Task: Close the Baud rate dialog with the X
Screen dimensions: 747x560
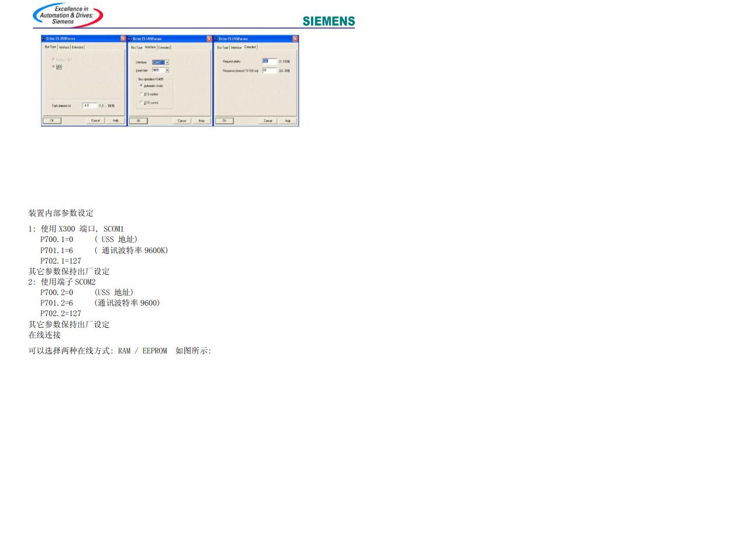Action: point(209,38)
